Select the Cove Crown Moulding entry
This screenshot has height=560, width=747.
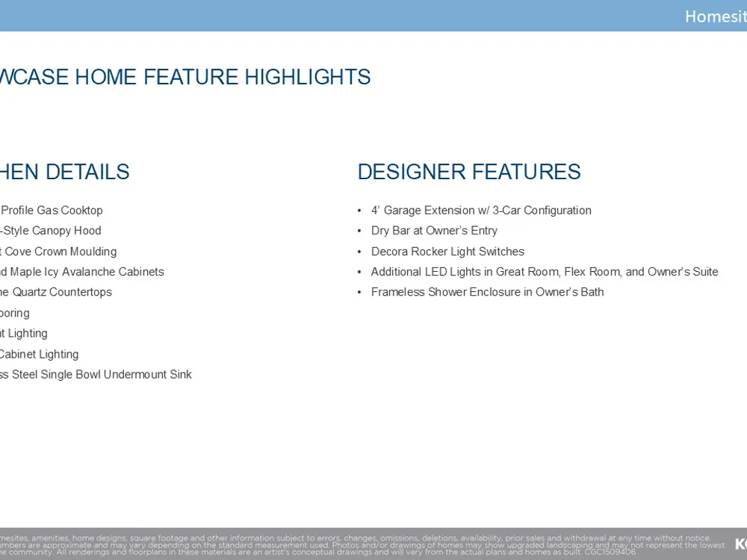pos(58,252)
